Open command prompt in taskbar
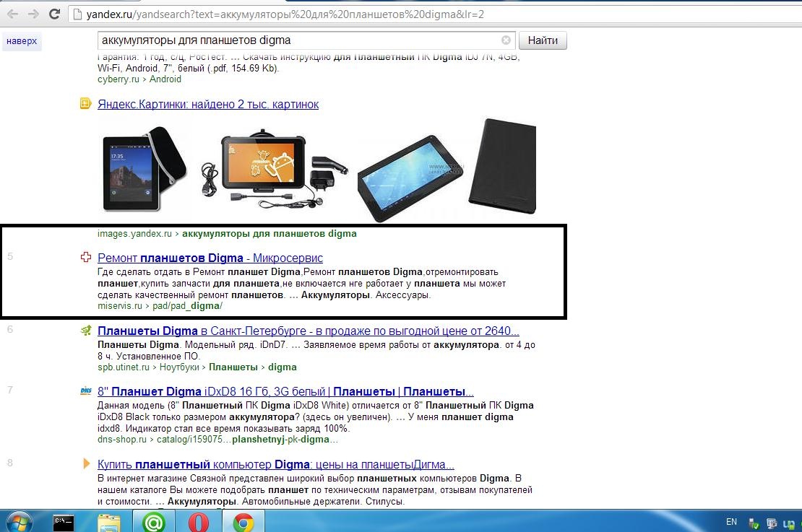 coord(64,523)
